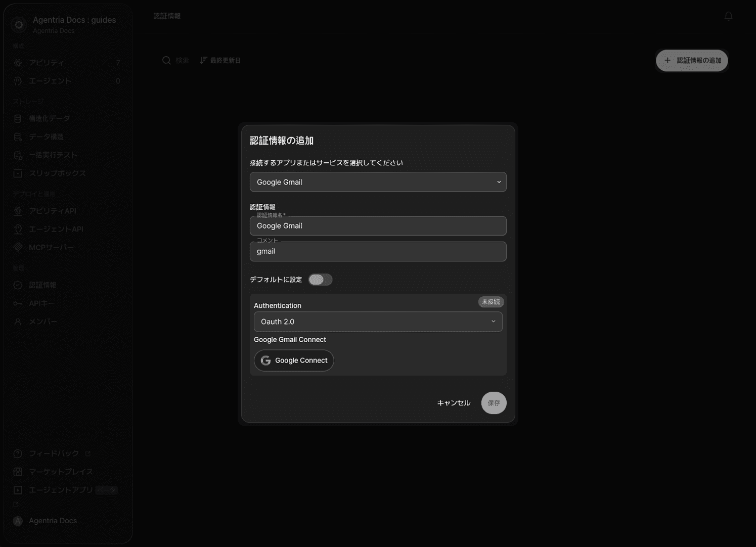Click the メンバー person icon

[18, 322]
